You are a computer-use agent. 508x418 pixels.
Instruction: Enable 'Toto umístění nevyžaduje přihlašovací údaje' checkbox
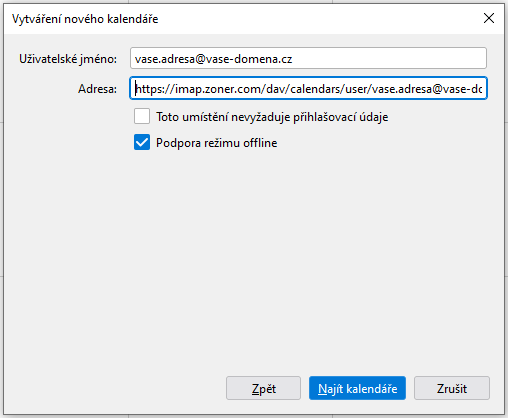pyautogui.click(x=142, y=116)
